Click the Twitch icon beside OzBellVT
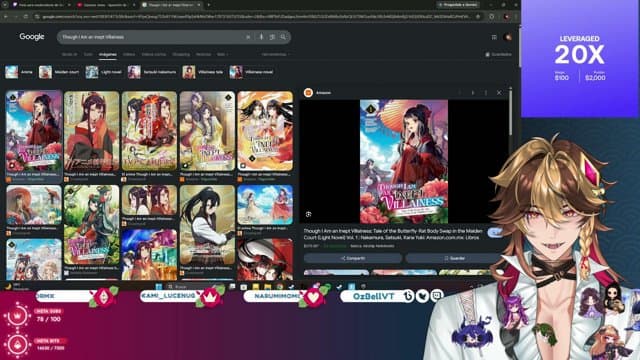The width and height of the screenshot is (640, 360). [437, 295]
